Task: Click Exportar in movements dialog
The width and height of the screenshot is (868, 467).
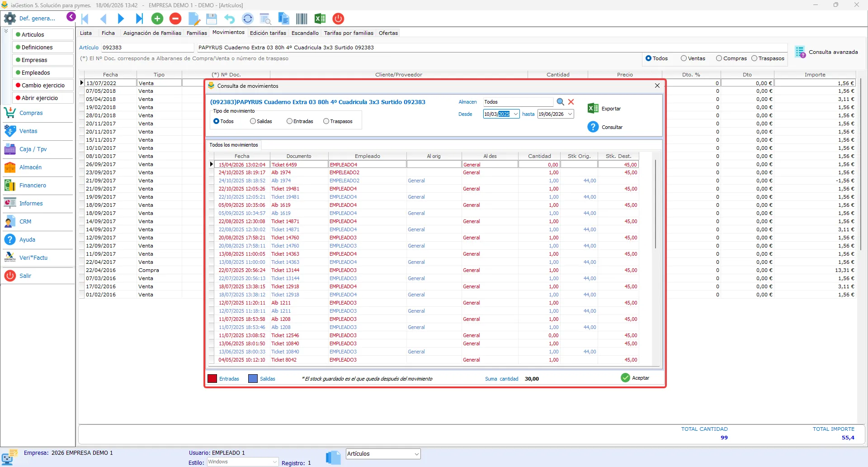Action: [x=604, y=109]
